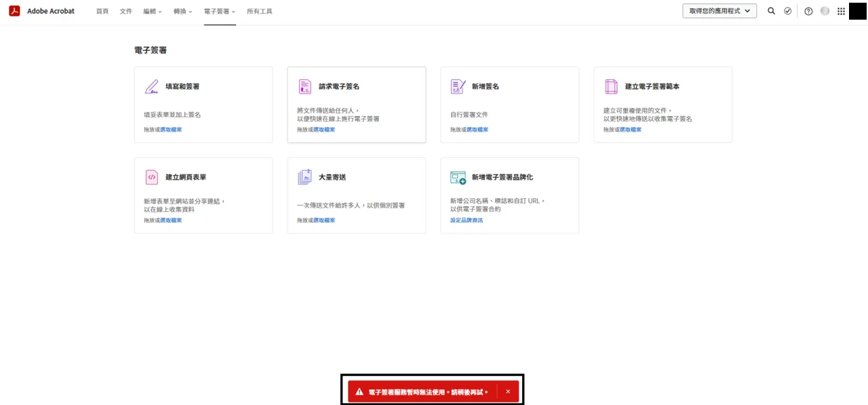Click 選取檔案 link under 大量寄送

point(324,220)
